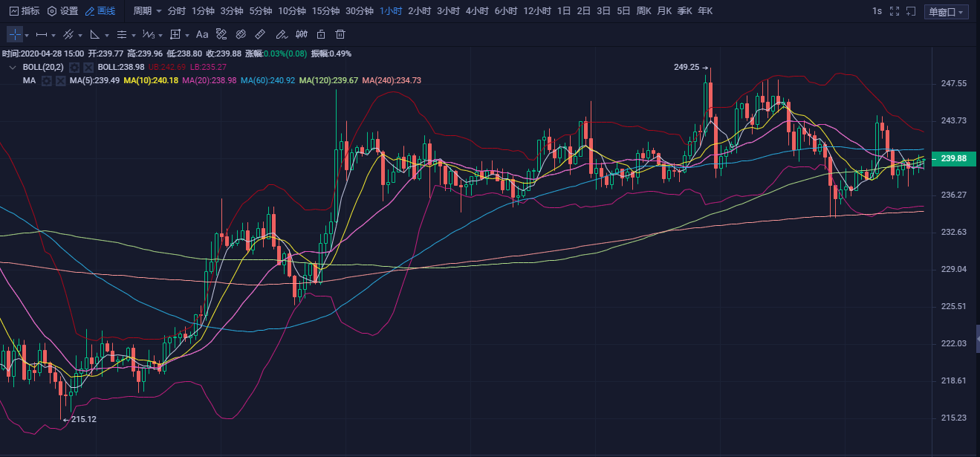Switch to the 1日 daily timeframe
This screenshot has height=457, width=980.
(564, 11)
